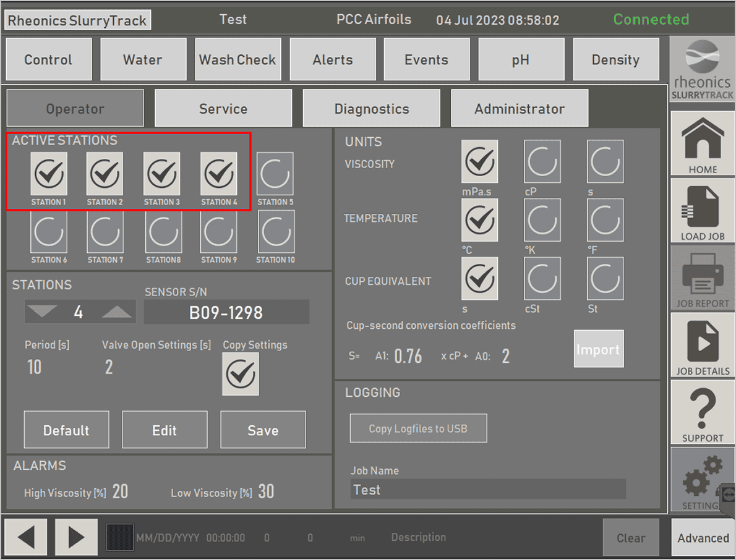The width and height of the screenshot is (736, 560).
Task: Click Copy Logfiles to USB
Action: tap(418, 428)
